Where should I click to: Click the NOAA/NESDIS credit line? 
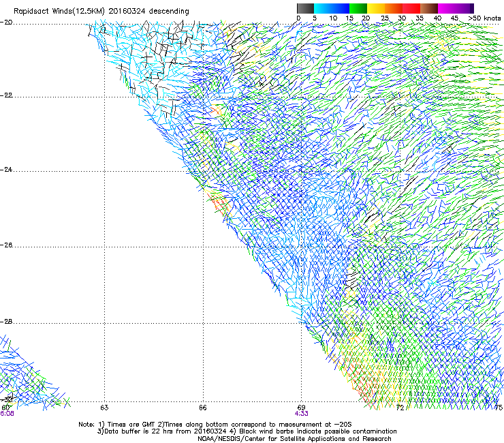[294, 439]
